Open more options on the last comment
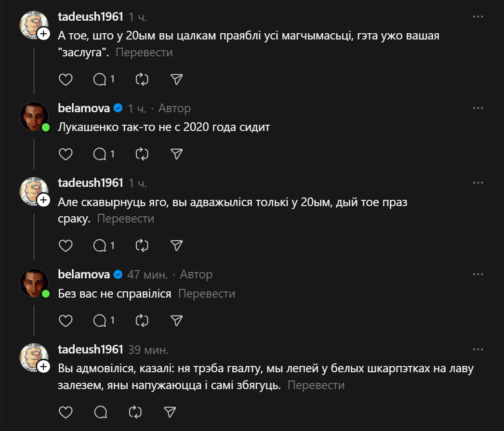Screen dimensions: 504x431 click(x=478, y=349)
